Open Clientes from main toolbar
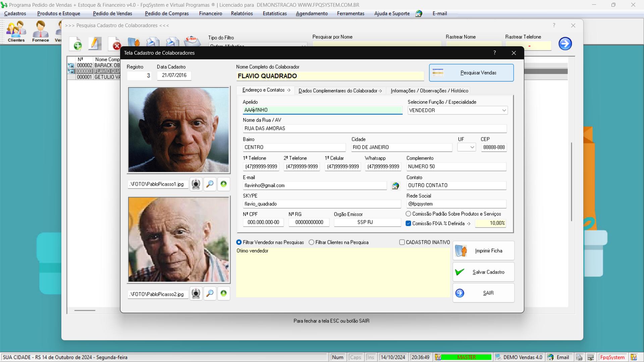This screenshot has width=644, height=362. click(x=16, y=31)
